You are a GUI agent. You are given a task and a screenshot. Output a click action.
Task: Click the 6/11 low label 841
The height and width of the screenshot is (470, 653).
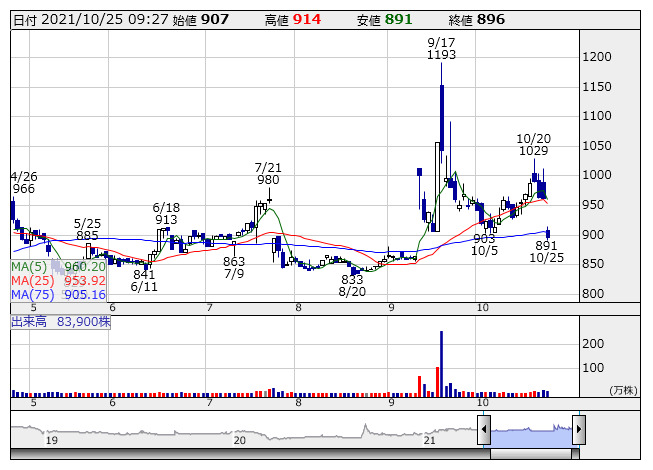coord(144,275)
